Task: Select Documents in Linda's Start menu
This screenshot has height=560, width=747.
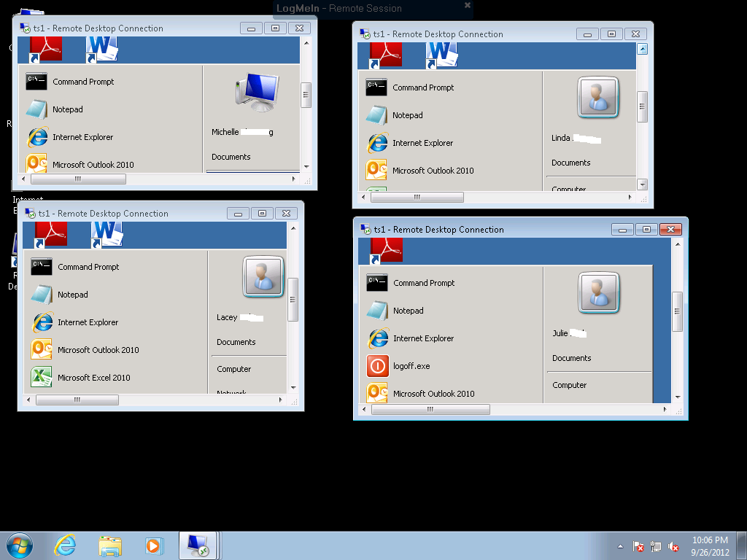Action: [570, 163]
